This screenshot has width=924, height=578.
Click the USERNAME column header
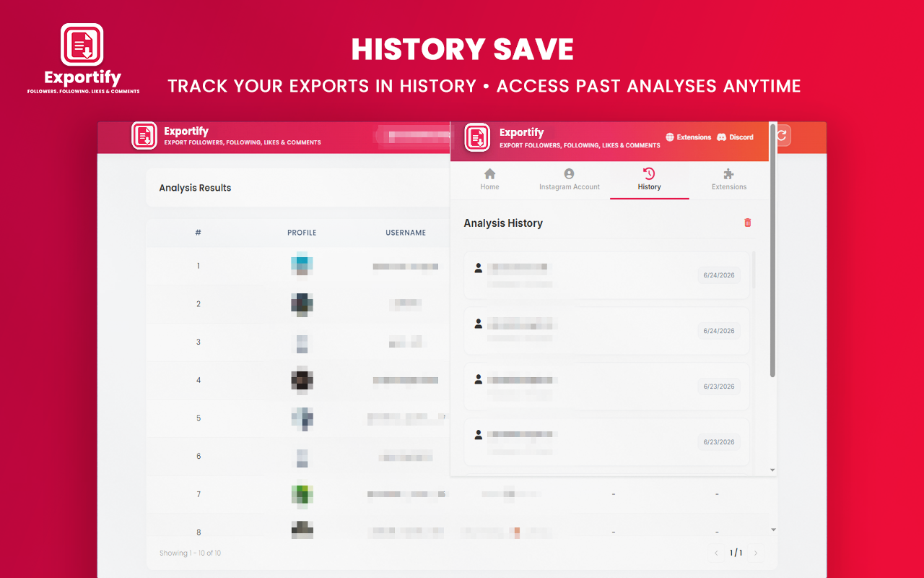tap(406, 233)
